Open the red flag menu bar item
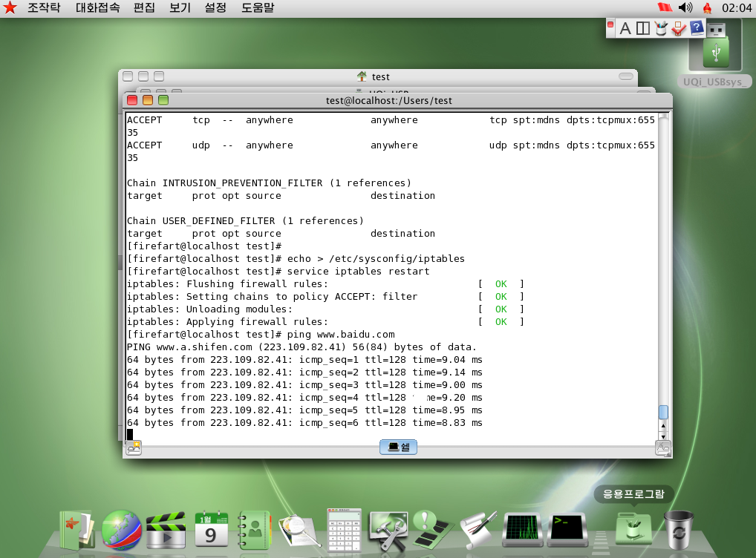 click(x=664, y=8)
